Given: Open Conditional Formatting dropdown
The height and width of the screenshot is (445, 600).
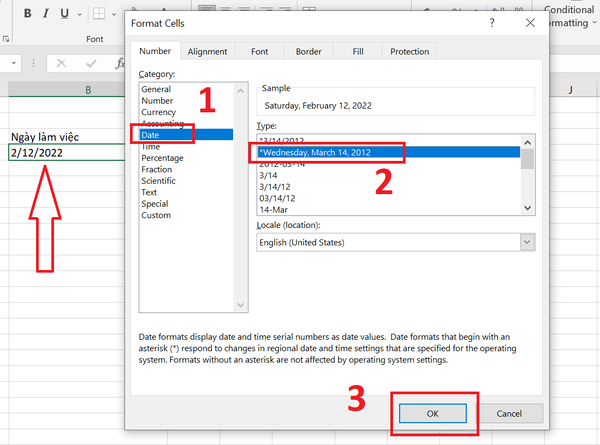Looking at the screenshot, I should [571, 16].
